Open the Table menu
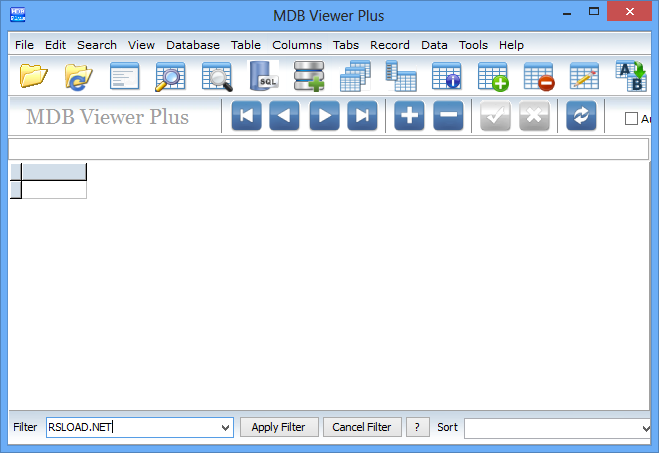The height and width of the screenshot is (453, 659). tap(245, 45)
